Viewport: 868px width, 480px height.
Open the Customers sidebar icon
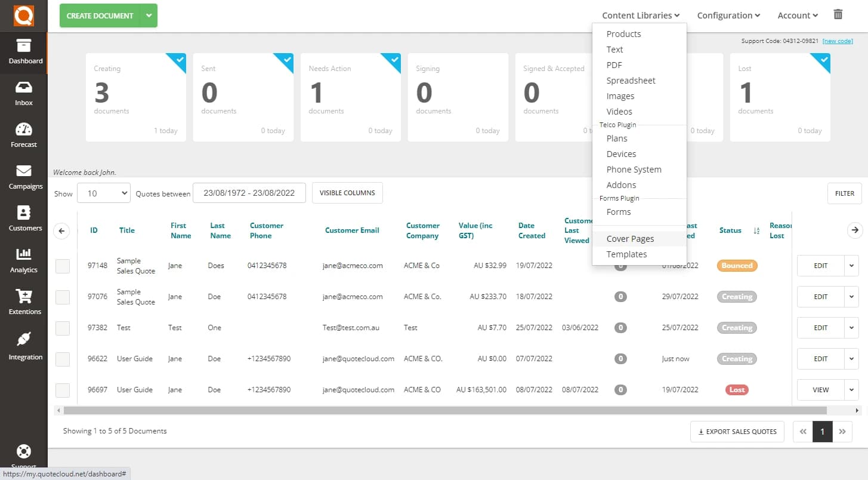click(24, 214)
